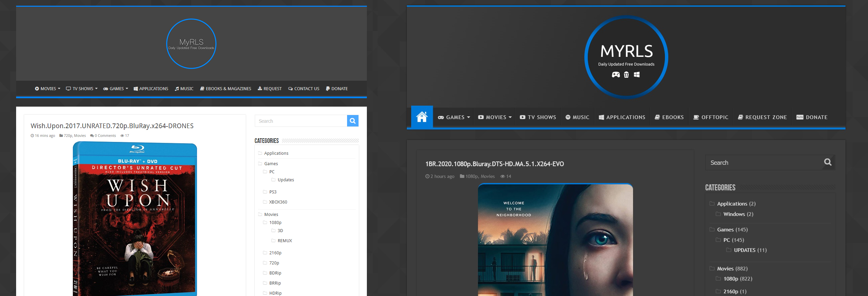Select the UPDATES (11) category

pos(750,250)
